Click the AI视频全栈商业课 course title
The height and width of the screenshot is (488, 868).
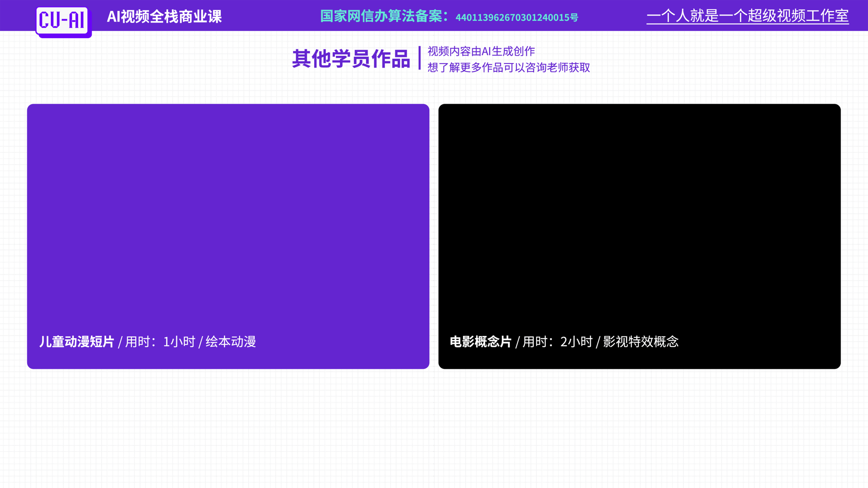click(164, 16)
